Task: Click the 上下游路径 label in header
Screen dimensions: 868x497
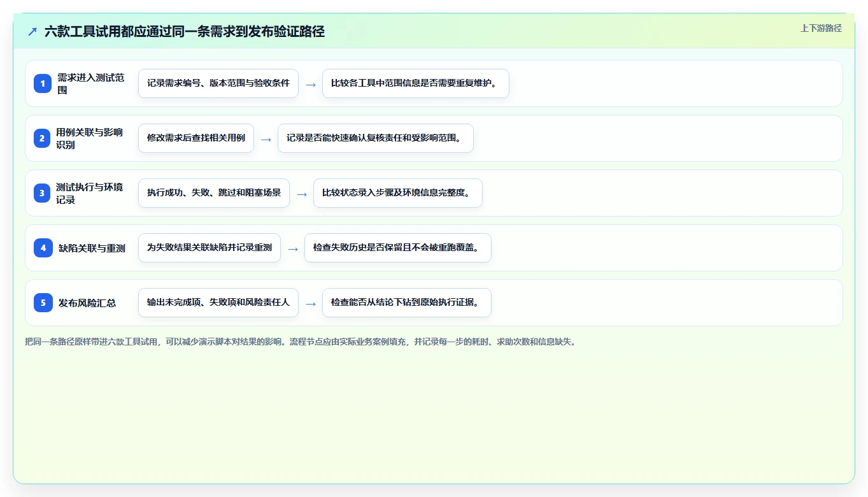Action: 821,28
